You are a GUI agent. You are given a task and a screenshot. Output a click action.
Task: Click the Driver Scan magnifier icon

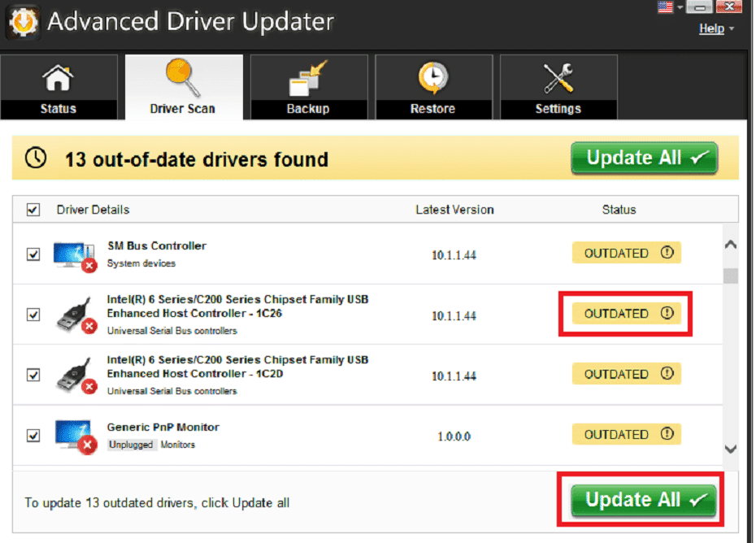[x=183, y=78]
